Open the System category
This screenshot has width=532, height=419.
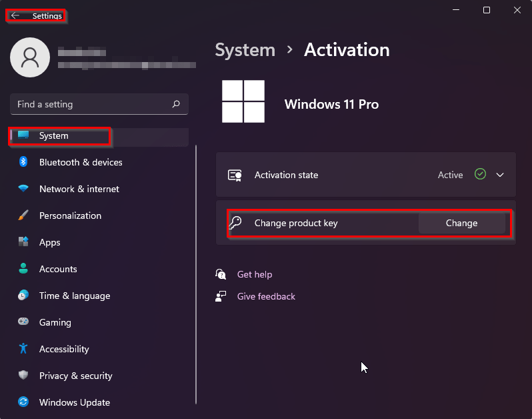[99, 136]
